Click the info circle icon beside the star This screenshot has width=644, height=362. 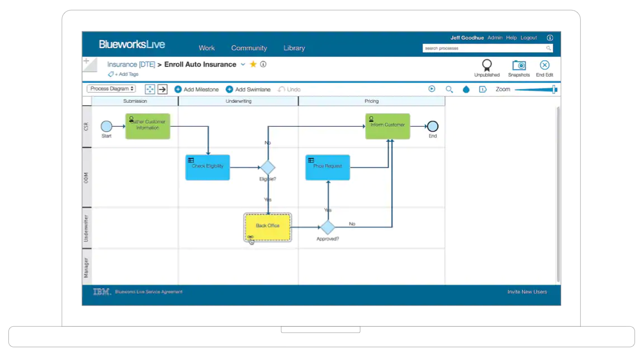263,64
